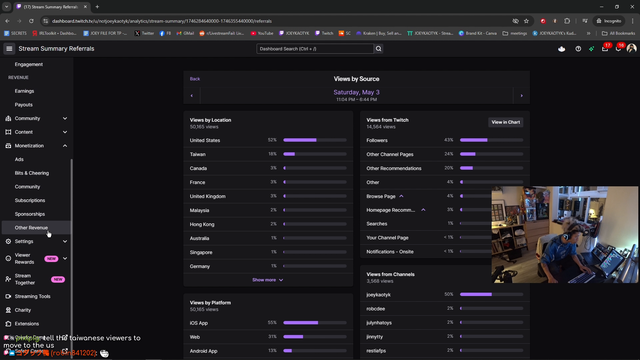Click the Extensions icon in sidebar
The image size is (640, 360).
click(x=8, y=324)
